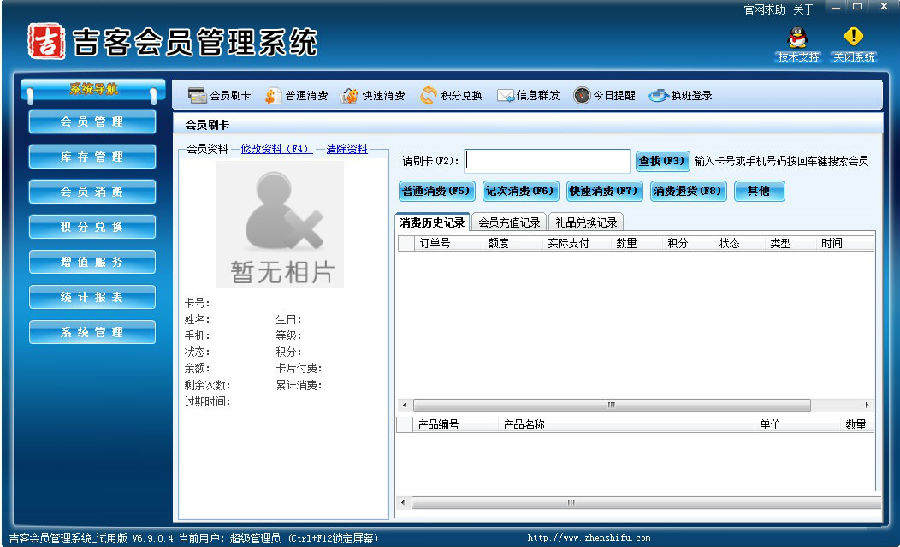Click the 查找 (F3) search button

click(x=662, y=161)
